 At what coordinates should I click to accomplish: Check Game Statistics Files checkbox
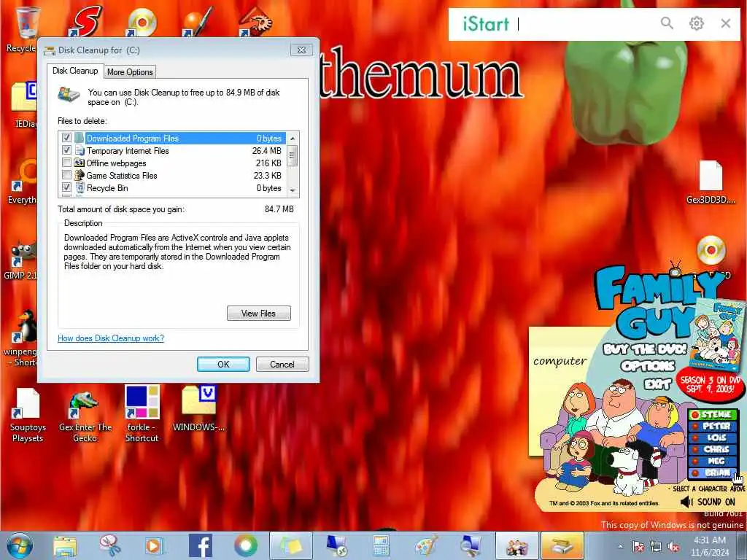tap(66, 175)
